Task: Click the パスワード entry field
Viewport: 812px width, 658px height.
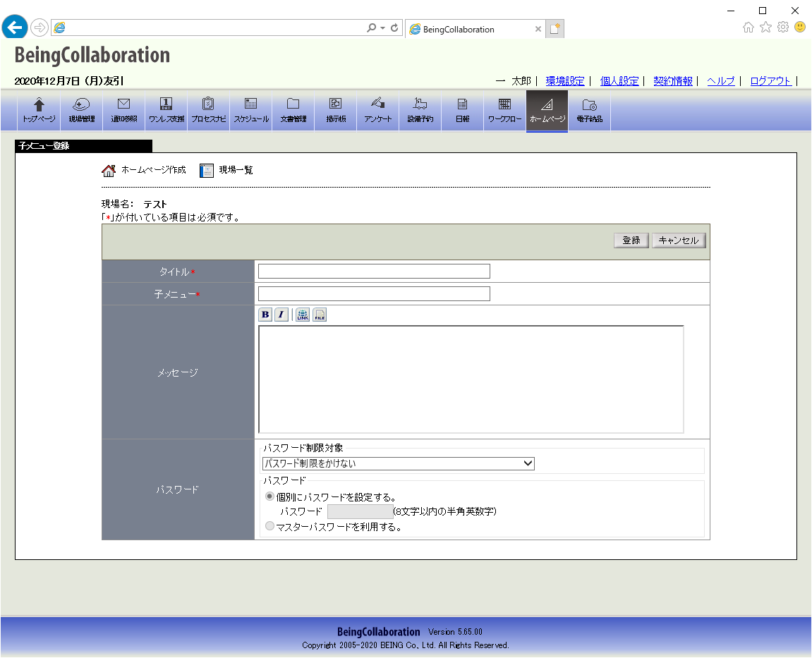Action: [360, 511]
